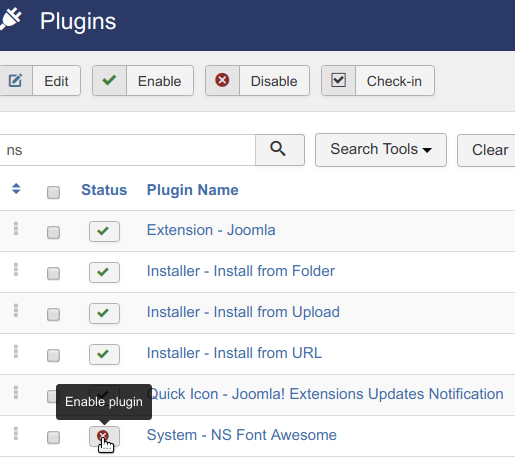This screenshot has height=460, width=515.
Task: Sort the list by Status
Action: pyautogui.click(x=104, y=190)
